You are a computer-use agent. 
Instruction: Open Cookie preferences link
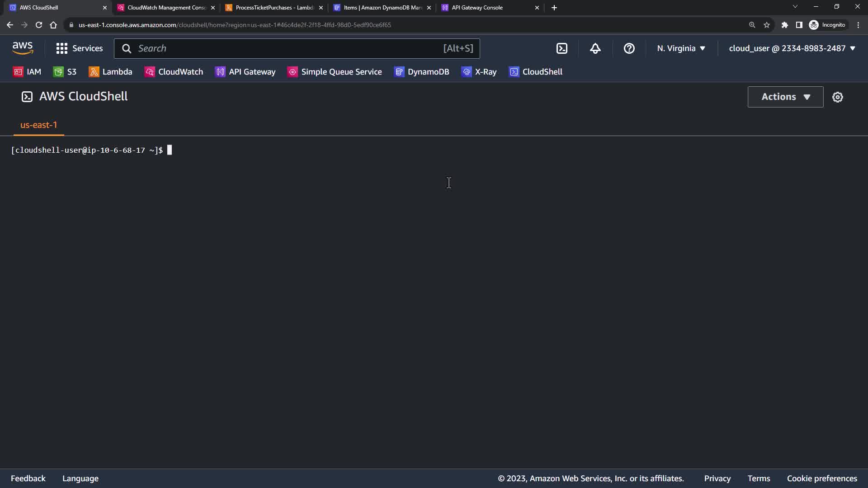[821, 478]
